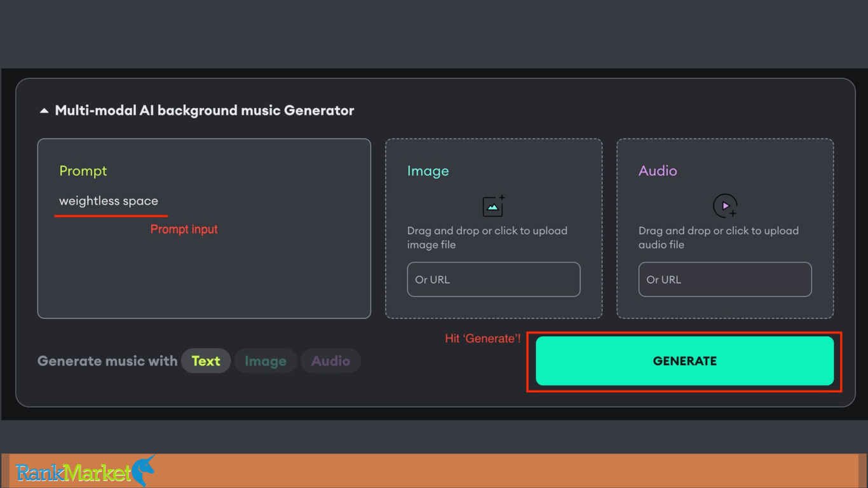Select the Audio generation mode
The height and width of the screenshot is (488, 868).
330,361
